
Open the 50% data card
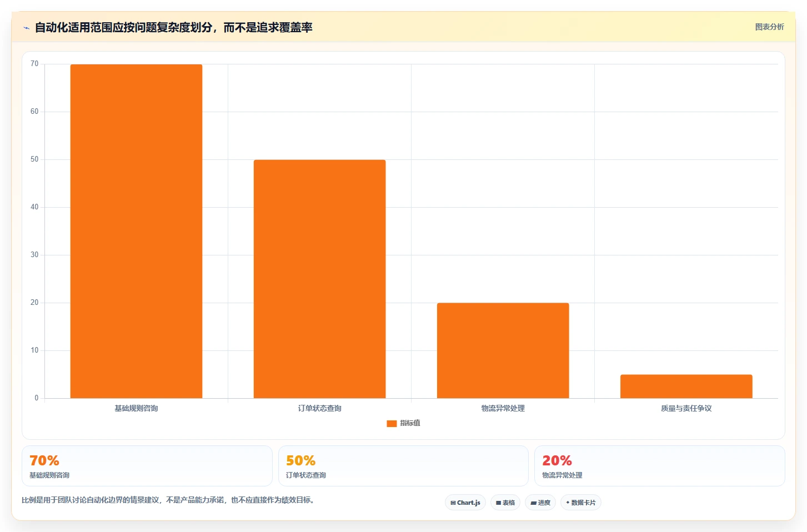pyautogui.click(x=403, y=466)
